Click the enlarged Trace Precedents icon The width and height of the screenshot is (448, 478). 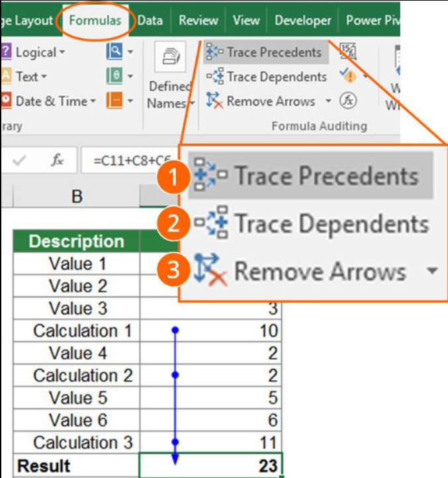click(x=210, y=175)
